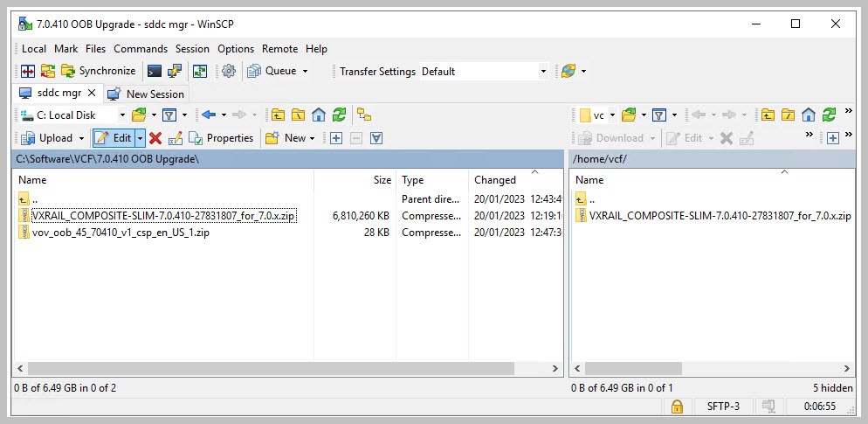Go to remote home directory icon
Image resolution: width=868 pixels, height=424 pixels.
pos(809,115)
